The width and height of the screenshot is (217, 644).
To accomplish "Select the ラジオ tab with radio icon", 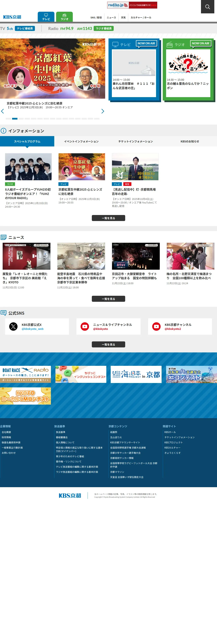I will (64, 17).
